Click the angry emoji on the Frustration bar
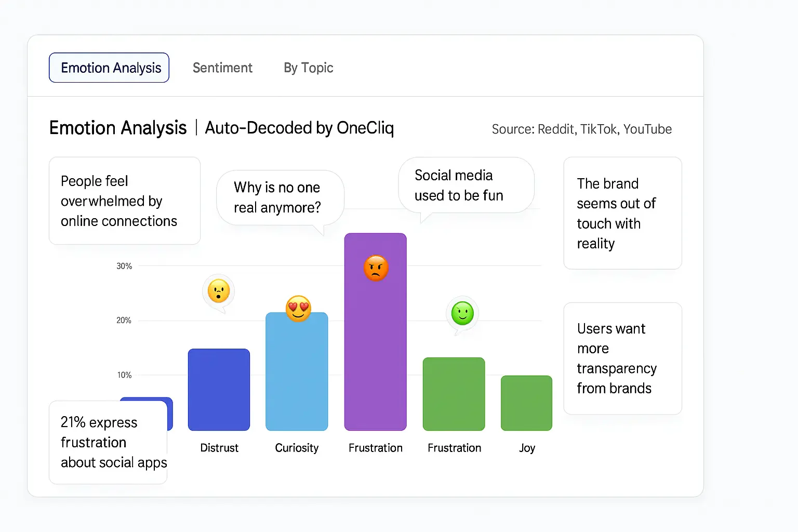 click(x=375, y=268)
